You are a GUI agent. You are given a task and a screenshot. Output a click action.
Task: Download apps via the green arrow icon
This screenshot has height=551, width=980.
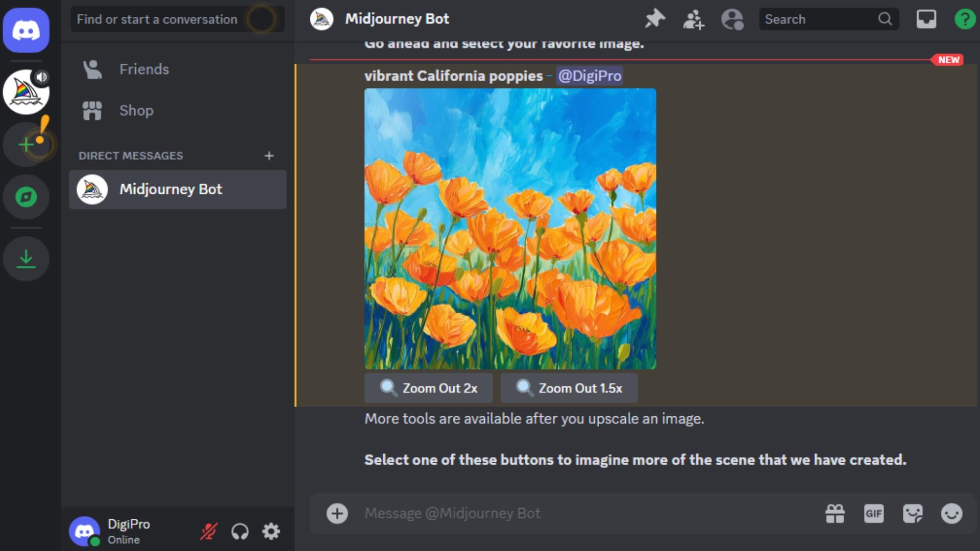[x=26, y=259]
